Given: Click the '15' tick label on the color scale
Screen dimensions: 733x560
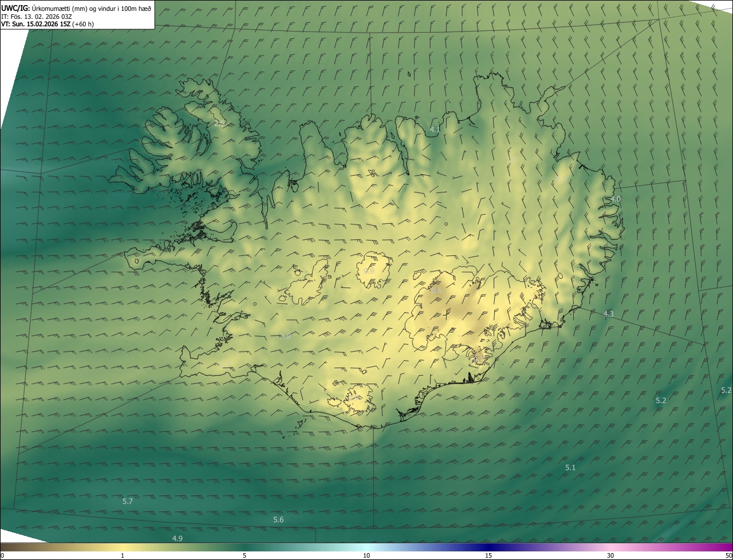Looking at the screenshot, I should coord(488,556).
